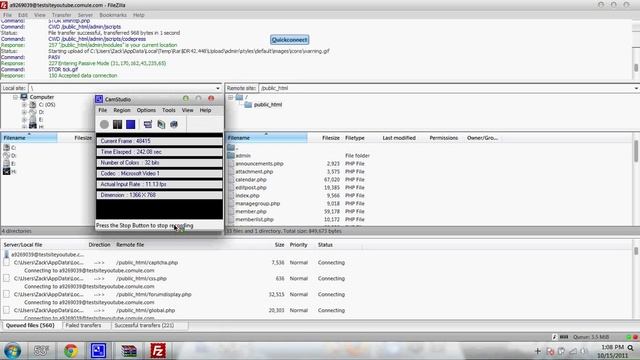Collapse the remote root folder node
This screenshot has width=640, height=360.
[x=231, y=97]
